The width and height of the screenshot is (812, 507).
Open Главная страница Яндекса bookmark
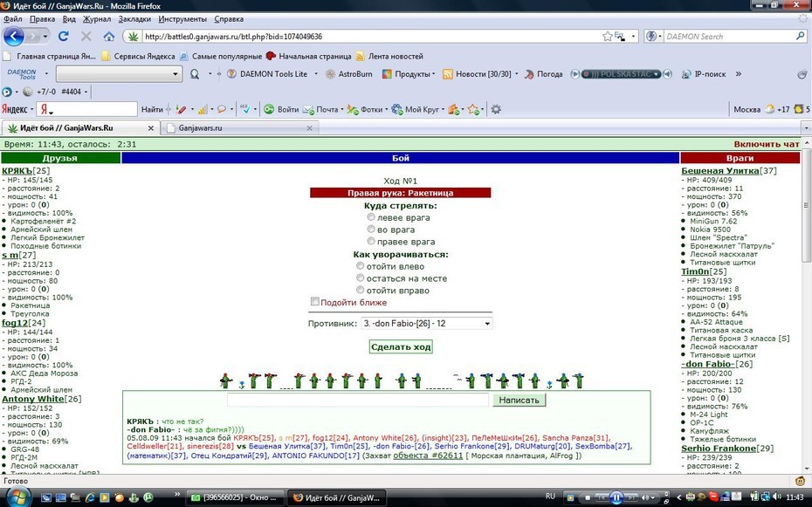coord(49,57)
